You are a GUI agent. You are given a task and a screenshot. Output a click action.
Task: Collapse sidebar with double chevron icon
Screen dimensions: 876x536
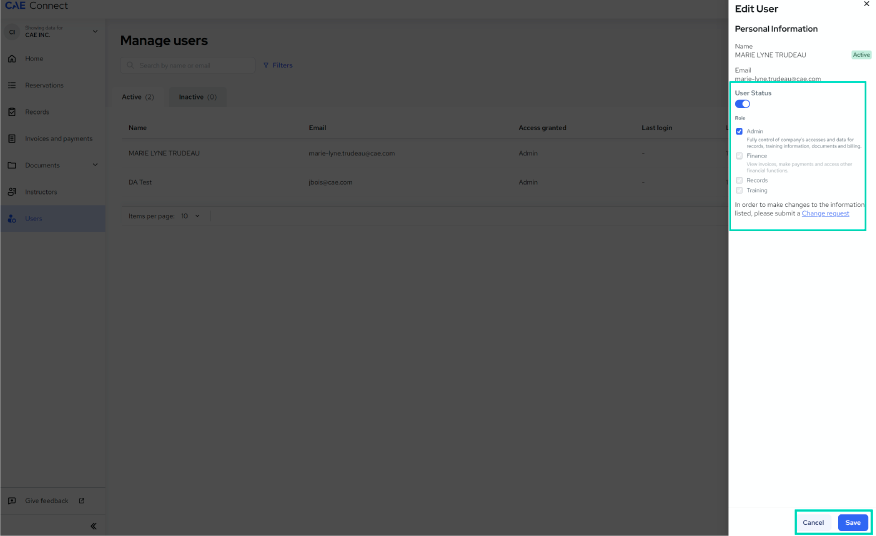[93, 526]
